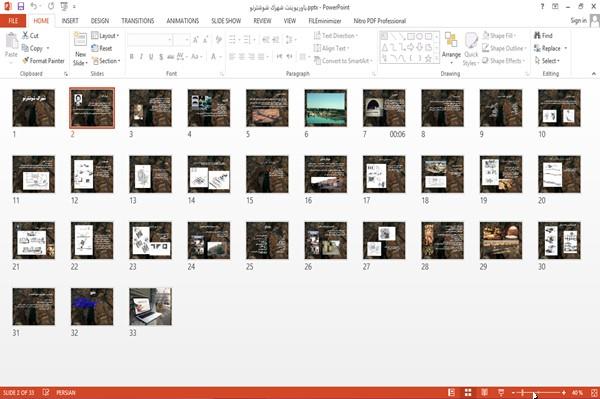The height and width of the screenshot is (399, 600).
Task: Select slide 32 thumbnail with blue text
Action: point(92,306)
